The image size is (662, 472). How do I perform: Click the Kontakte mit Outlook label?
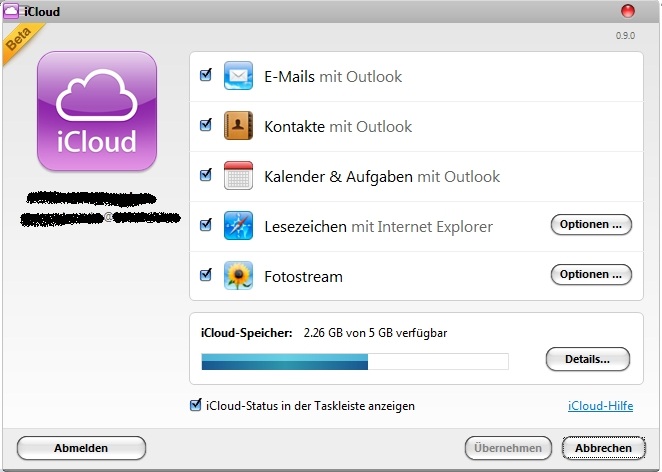click(x=338, y=126)
